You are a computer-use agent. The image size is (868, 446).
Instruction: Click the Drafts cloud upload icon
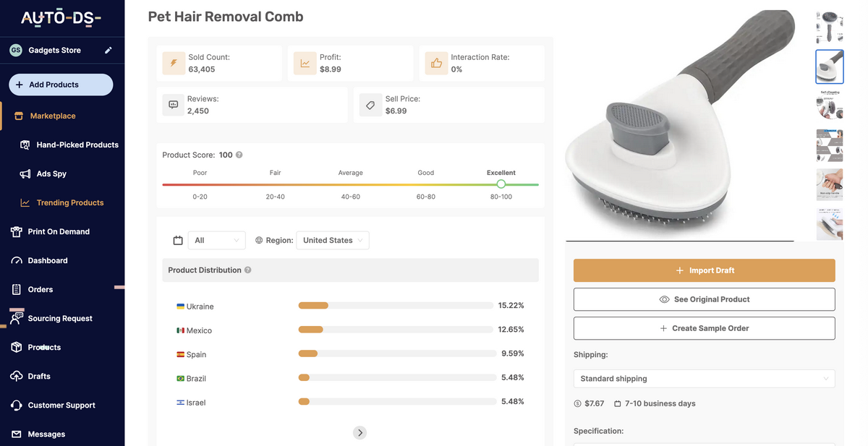tap(17, 376)
